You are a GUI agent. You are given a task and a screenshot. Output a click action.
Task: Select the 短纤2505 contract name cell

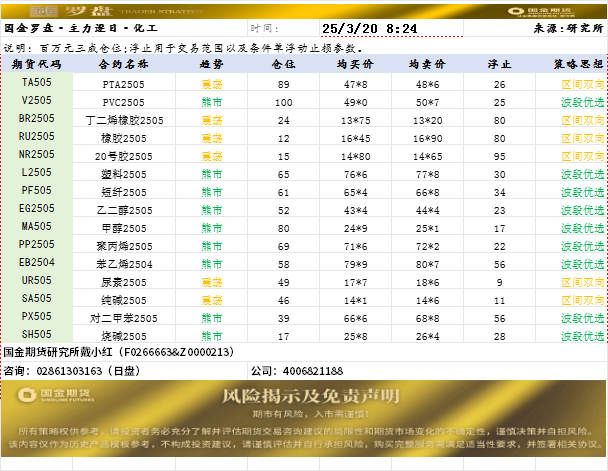124,192
